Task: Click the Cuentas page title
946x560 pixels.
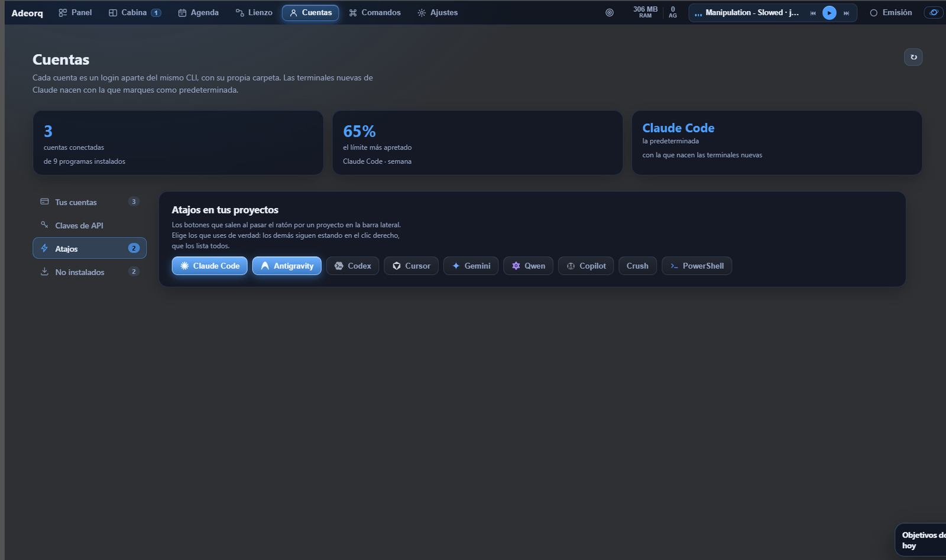Action: pyautogui.click(x=61, y=60)
